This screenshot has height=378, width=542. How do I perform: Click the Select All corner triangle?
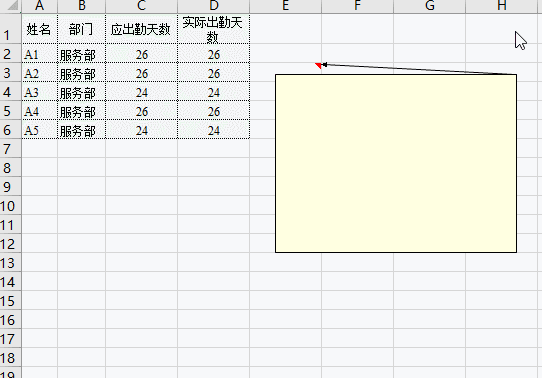coord(12,6)
